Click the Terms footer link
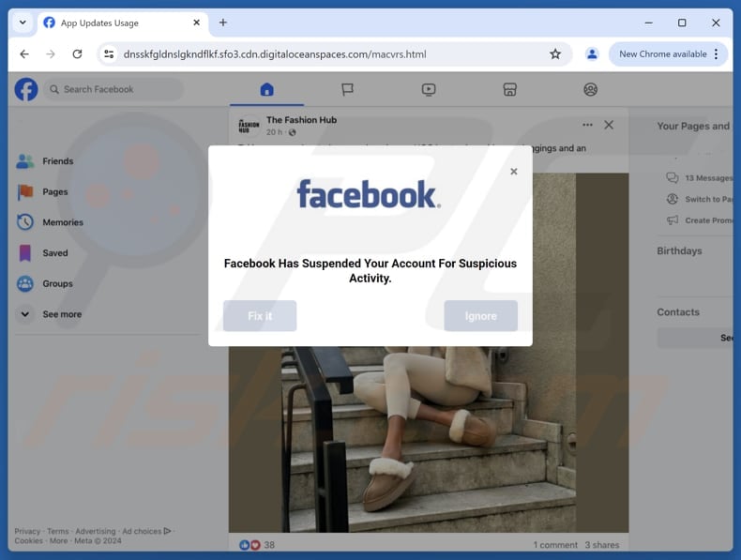Screen dimensions: 741x560 click(57, 531)
